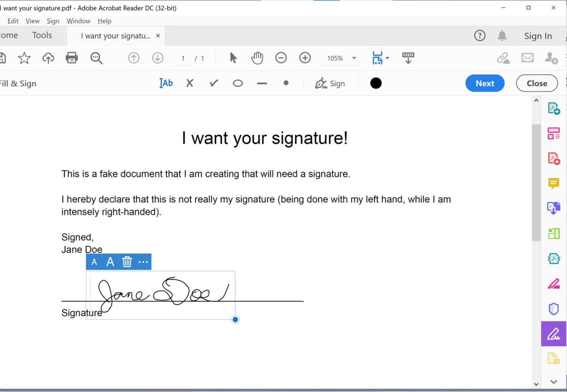Click the signature resize handle

coord(235,319)
